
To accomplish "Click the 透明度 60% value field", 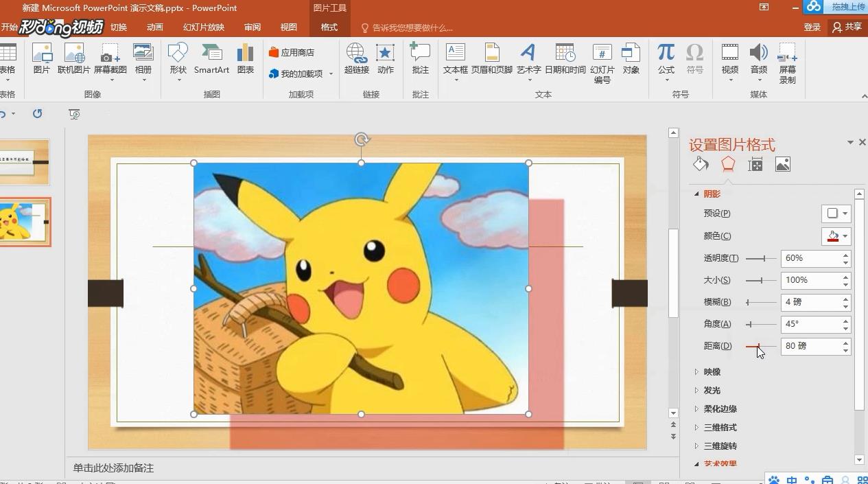I will click(x=810, y=258).
